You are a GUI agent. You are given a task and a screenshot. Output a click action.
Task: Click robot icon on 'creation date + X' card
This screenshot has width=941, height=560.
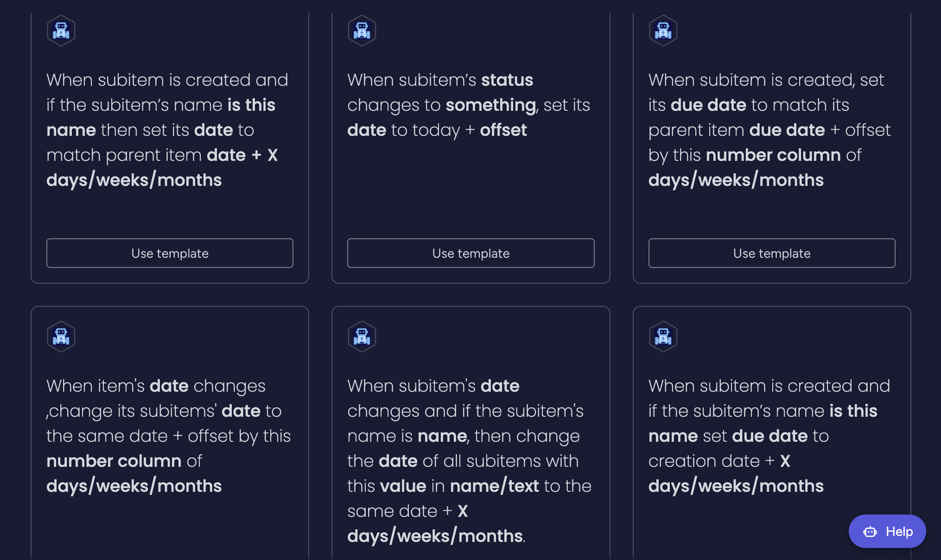(663, 337)
